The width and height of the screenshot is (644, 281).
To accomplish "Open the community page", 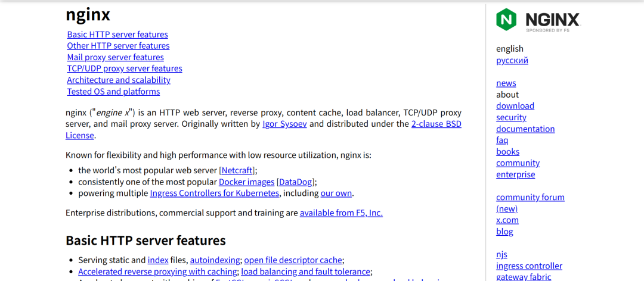I will 518,163.
